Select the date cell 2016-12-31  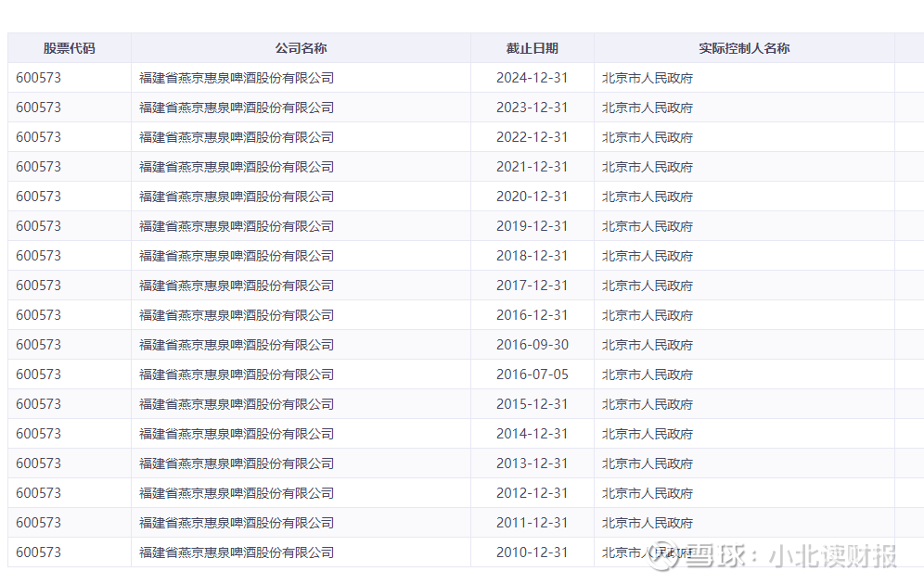(x=533, y=315)
